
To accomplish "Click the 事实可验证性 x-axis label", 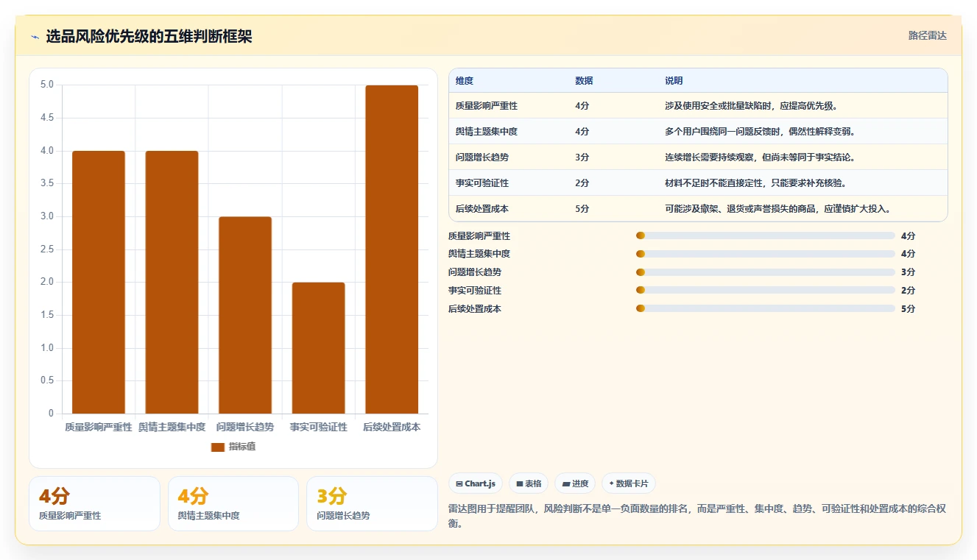I will [318, 427].
